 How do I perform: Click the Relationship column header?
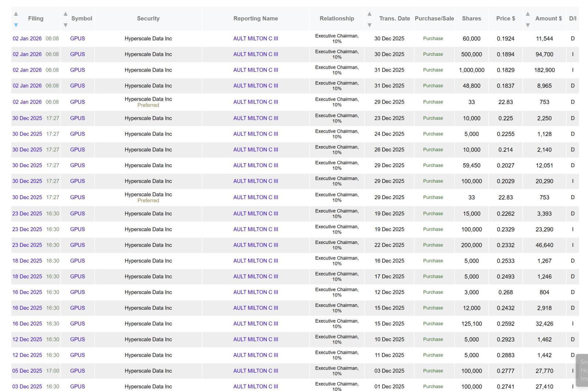click(x=337, y=18)
